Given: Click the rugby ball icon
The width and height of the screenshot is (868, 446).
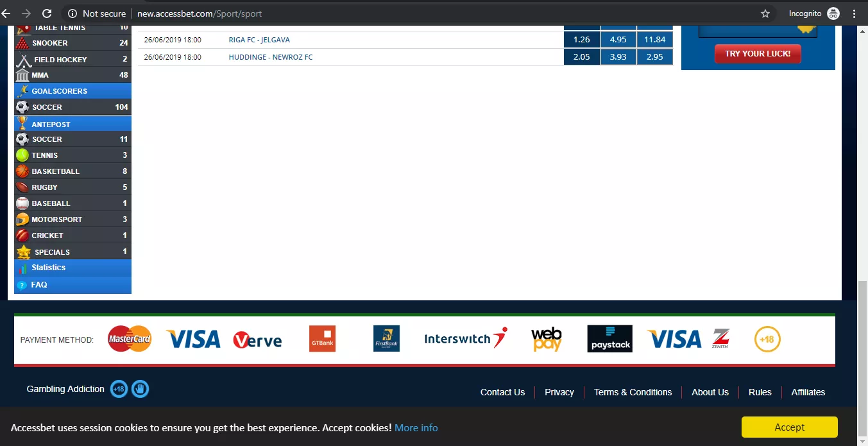Looking at the screenshot, I should coord(22,187).
